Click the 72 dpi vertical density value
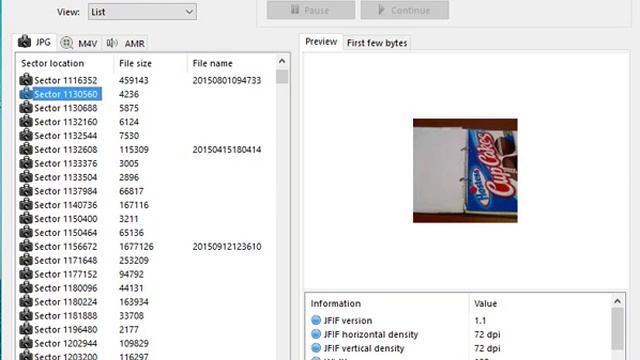 (487, 348)
